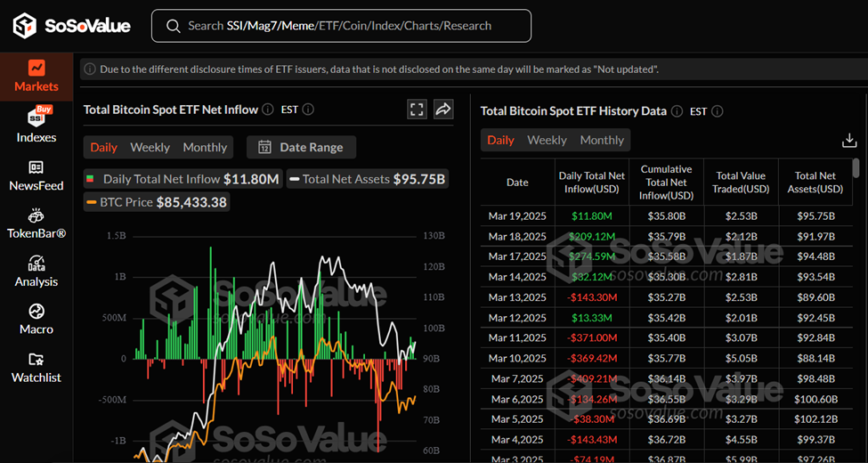Screen dimensions: 868x463
Task: Share the net inflow chart
Action: [x=443, y=110]
